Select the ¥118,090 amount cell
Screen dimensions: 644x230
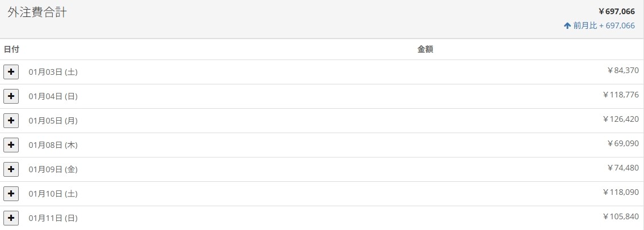[x=620, y=193]
